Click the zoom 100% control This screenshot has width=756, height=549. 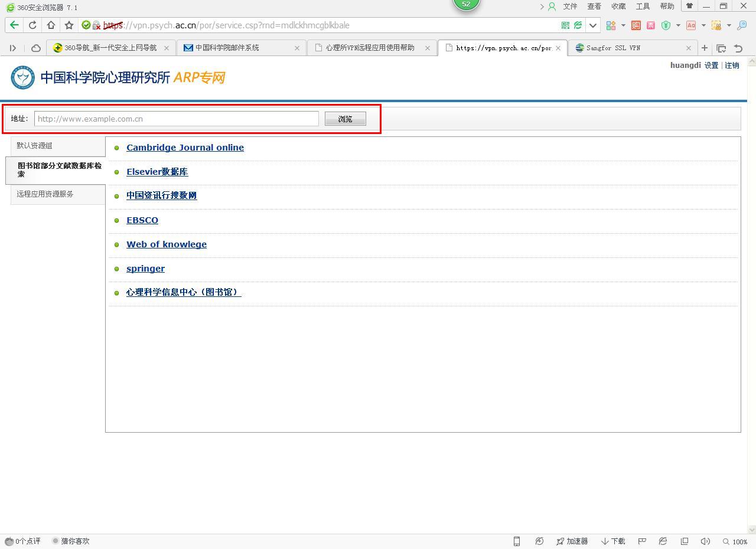[x=735, y=541]
